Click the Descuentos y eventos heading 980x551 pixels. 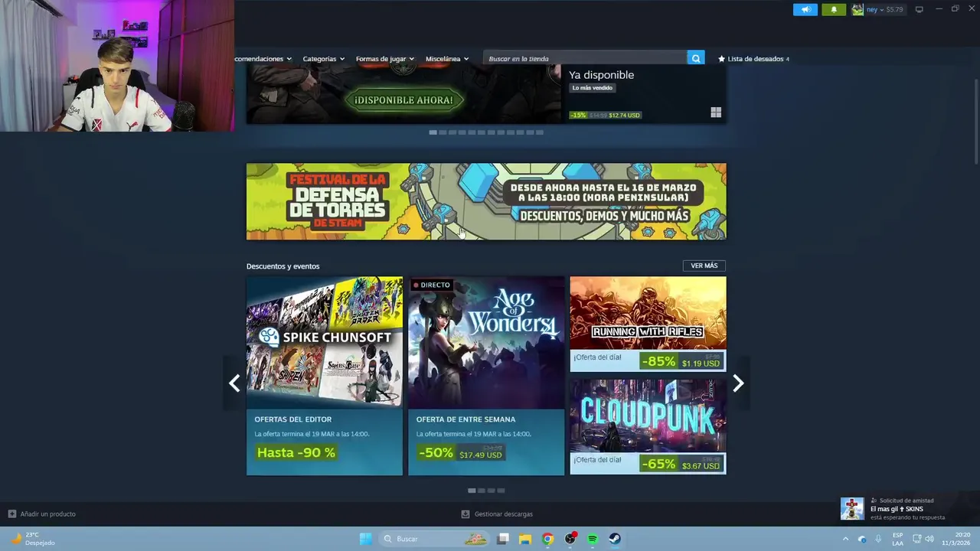coord(283,266)
